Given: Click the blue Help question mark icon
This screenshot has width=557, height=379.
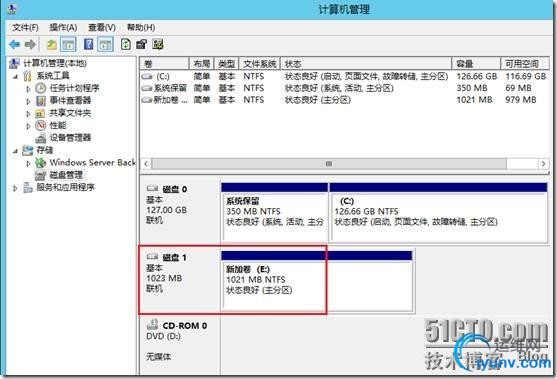Looking at the screenshot, I should pos(88,44).
